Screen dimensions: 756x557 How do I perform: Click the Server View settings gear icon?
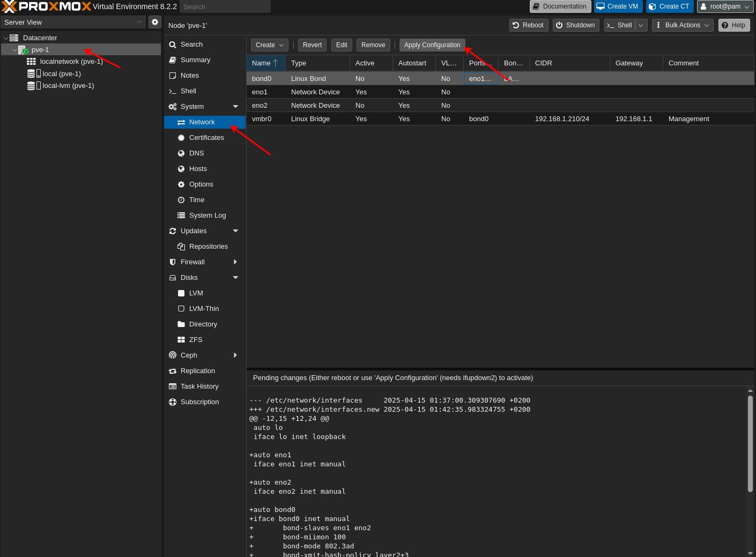click(x=154, y=22)
